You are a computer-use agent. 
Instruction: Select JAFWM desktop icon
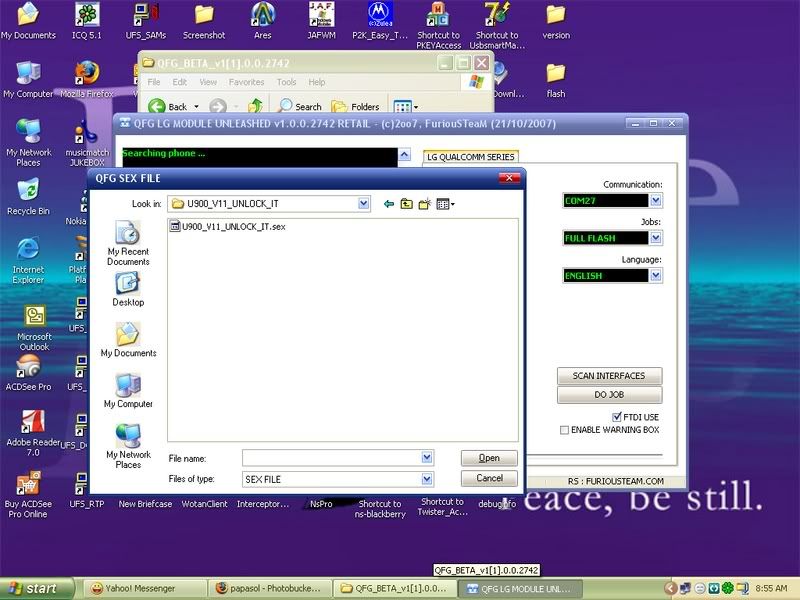(x=321, y=21)
